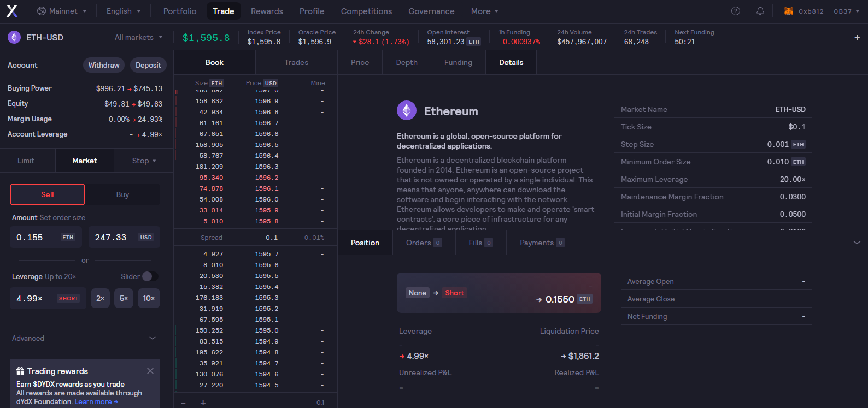Click the dYdX logo icon
Screen dimensions: 868x408
coord(12,11)
